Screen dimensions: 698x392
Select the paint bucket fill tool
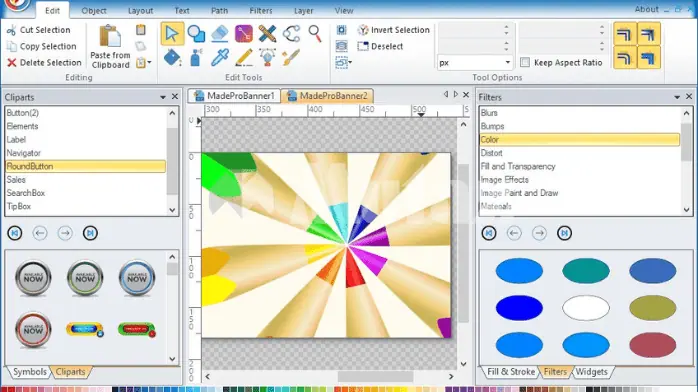pos(172,57)
